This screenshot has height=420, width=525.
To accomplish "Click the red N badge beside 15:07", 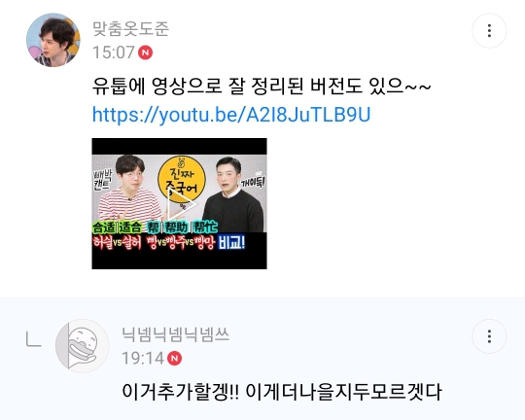I will coord(146,52).
